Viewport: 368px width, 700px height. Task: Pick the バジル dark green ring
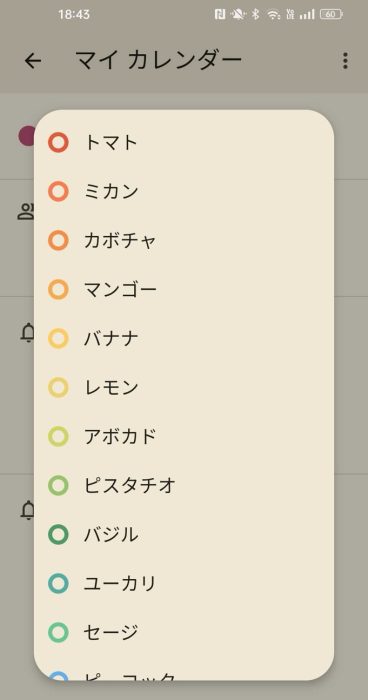point(59,534)
